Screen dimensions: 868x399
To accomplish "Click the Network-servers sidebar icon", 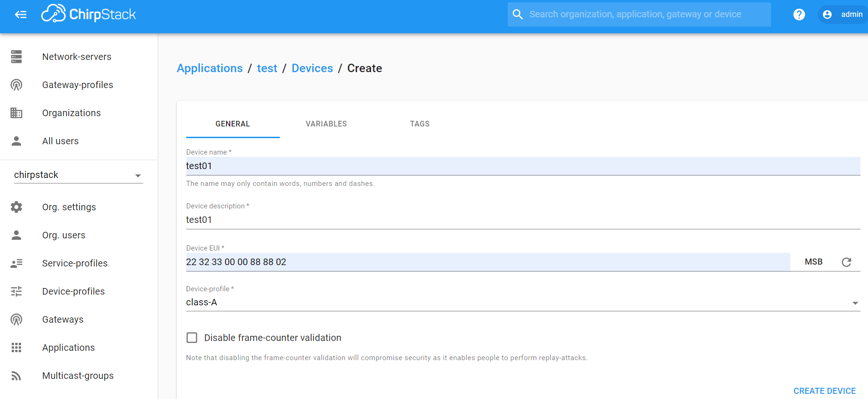I will (x=16, y=57).
